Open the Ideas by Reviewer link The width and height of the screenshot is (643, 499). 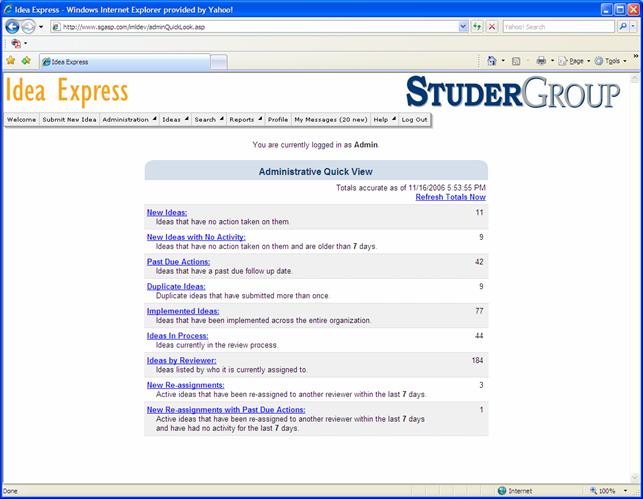tap(181, 360)
